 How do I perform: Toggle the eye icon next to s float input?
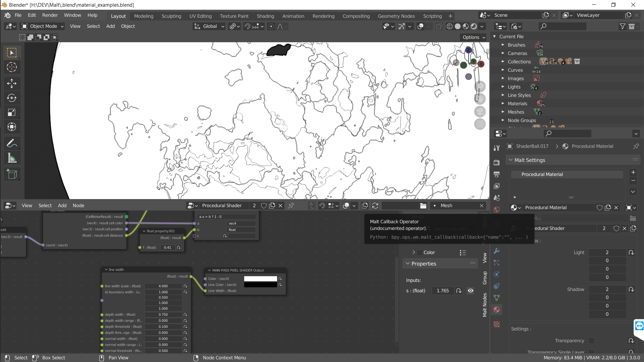tap(471, 291)
